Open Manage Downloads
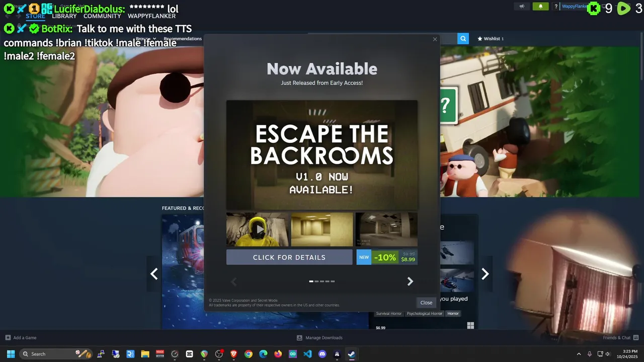644x362 pixels. (x=319, y=337)
